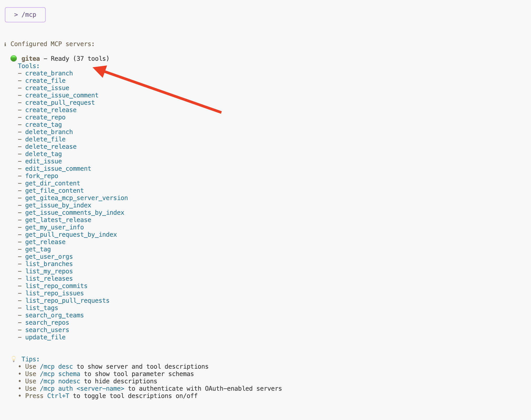Click the lightbulb icon next to Tips

[x=14, y=359]
